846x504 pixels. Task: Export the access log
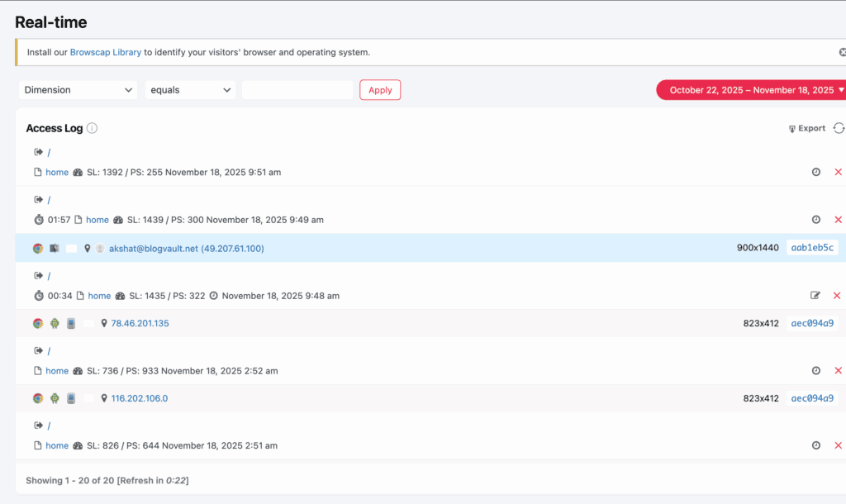[x=806, y=128]
